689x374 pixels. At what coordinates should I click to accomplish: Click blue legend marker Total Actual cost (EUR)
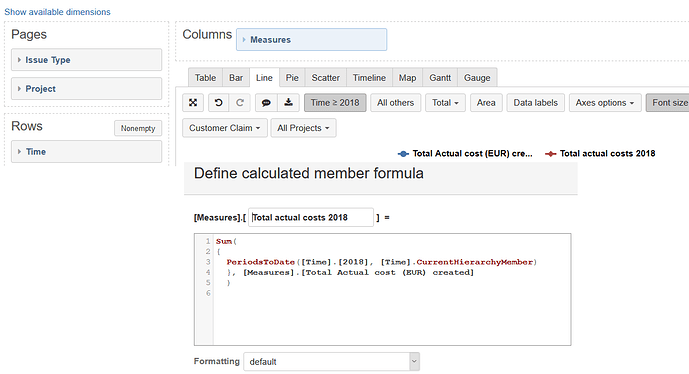point(403,154)
